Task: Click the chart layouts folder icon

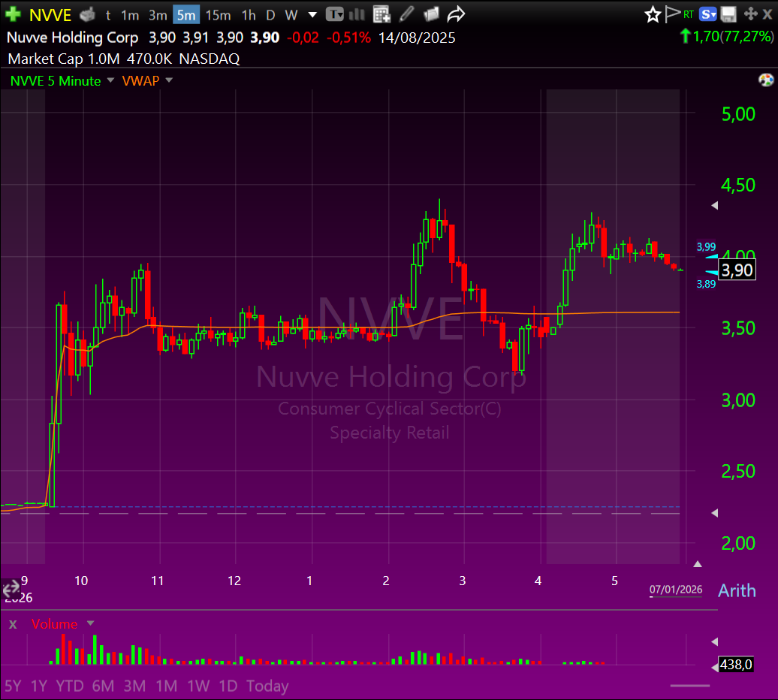Action: [431, 14]
